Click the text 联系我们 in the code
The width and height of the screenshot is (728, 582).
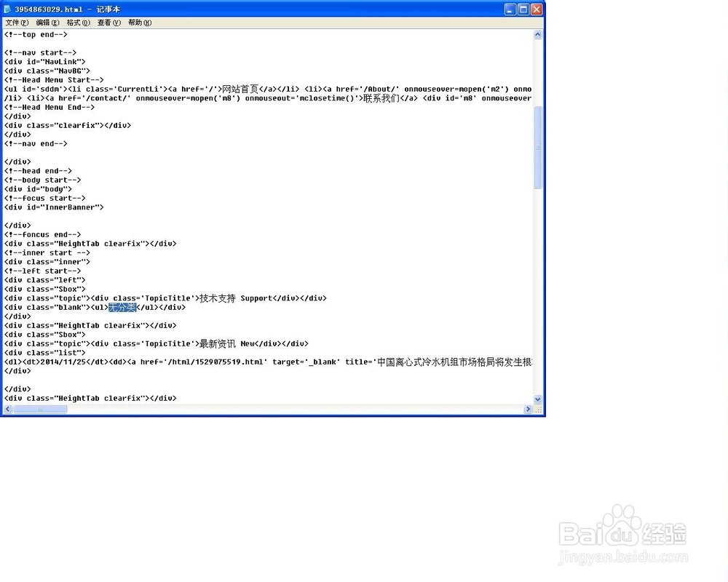(x=381, y=98)
